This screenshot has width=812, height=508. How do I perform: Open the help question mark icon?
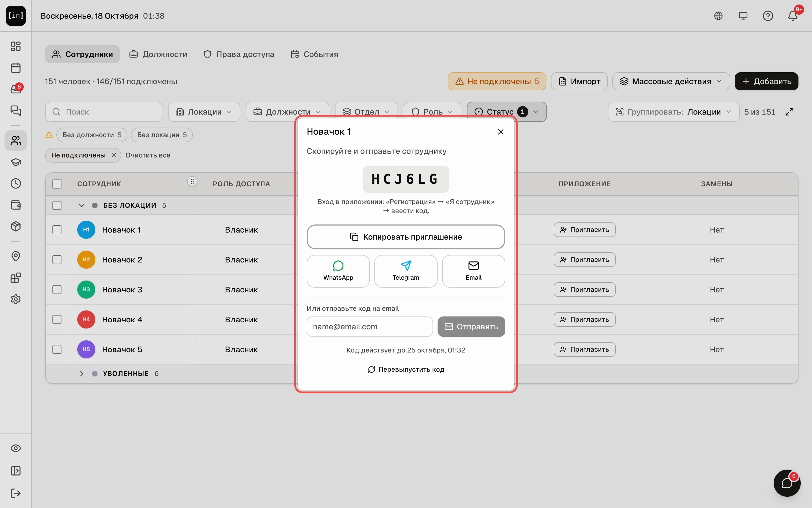click(x=768, y=16)
